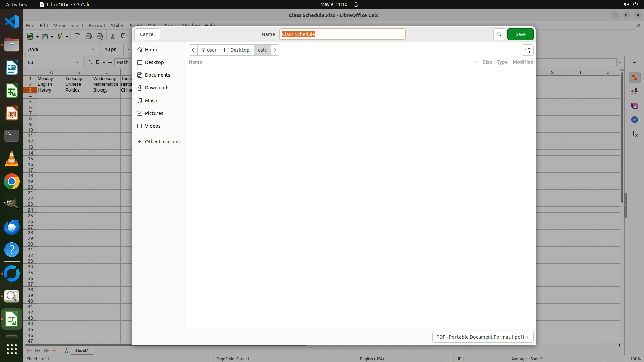This screenshot has width=644, height=362.
Task: Open the PDF file format dropdown
Action: coord(482,337)
